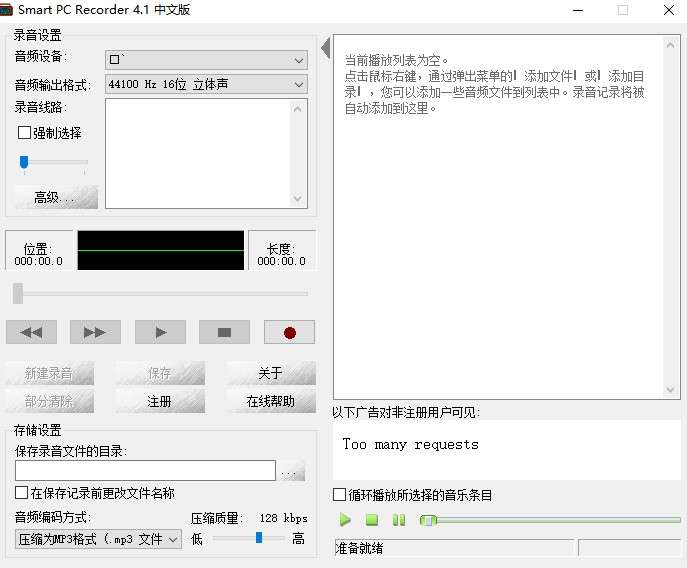Open the 音频设备 dropdown
The width and height of the screenshot is (687, 568).
point(206,60)
